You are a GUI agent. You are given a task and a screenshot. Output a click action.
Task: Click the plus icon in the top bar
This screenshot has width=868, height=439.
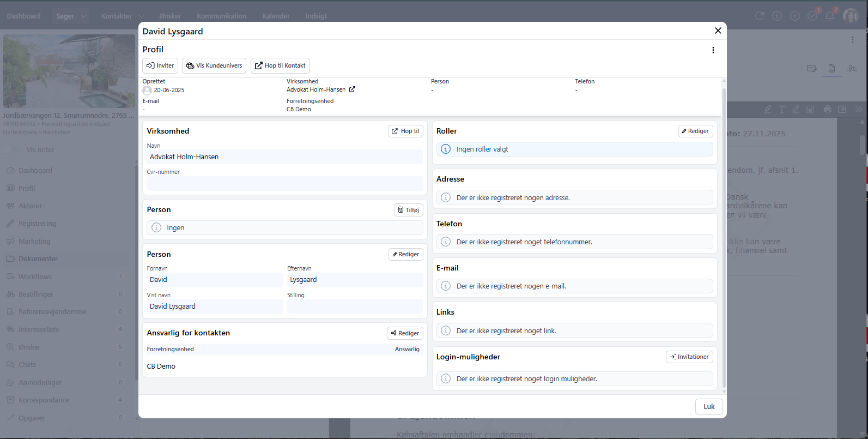(794, 16)
